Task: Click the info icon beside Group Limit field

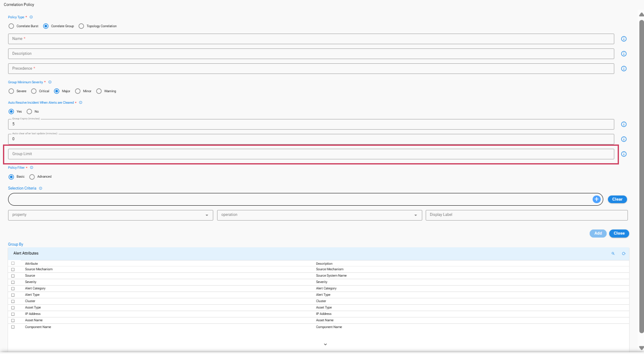Action: click(x=624, y=154)
